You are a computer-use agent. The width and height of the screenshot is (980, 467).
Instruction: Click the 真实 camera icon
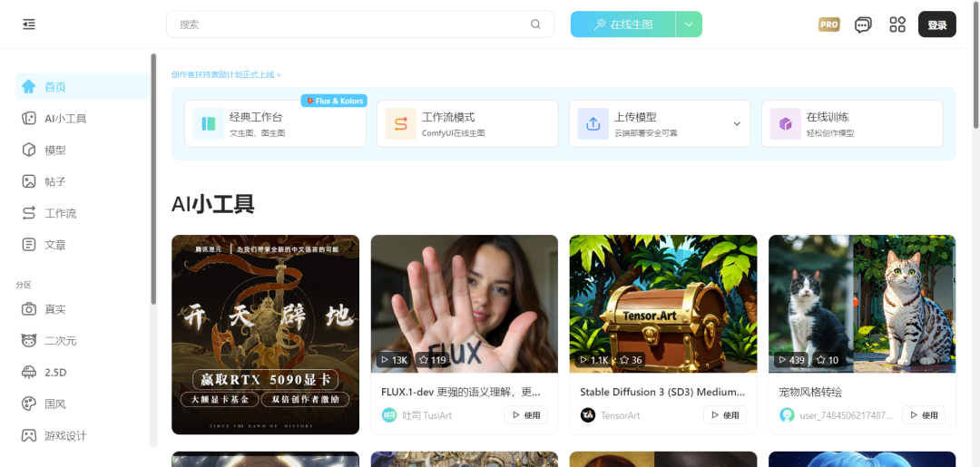(x=29, y=309)
